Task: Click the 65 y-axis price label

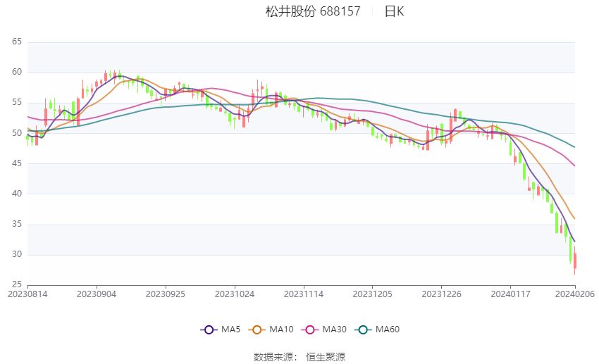Action: pos(17,42)
